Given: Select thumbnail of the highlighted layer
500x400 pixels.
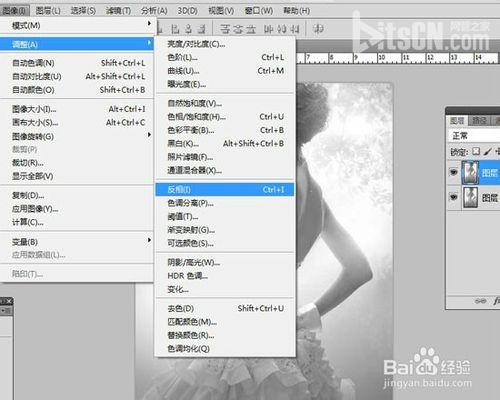Looking at the screenshot, I should pyautogui.click(x=470, y=172).
